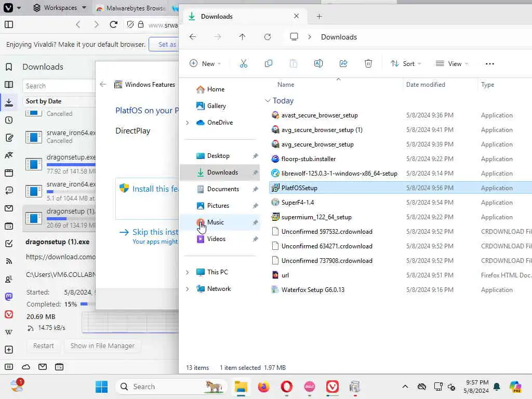Click Restart download button

tap(44, 345)
